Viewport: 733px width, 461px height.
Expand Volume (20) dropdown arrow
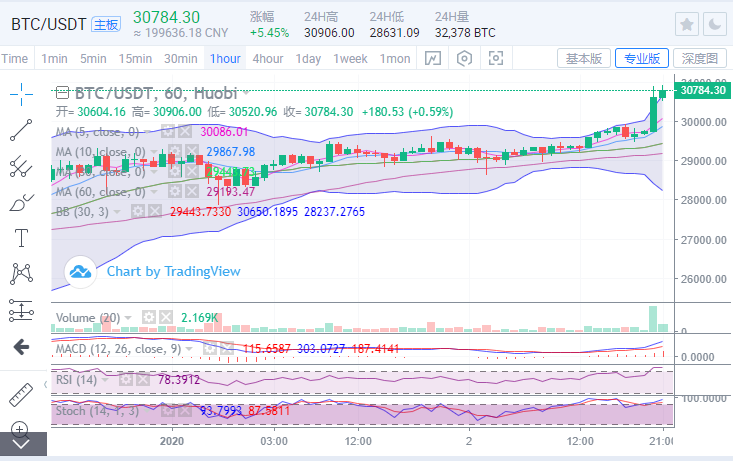(128, 318)
